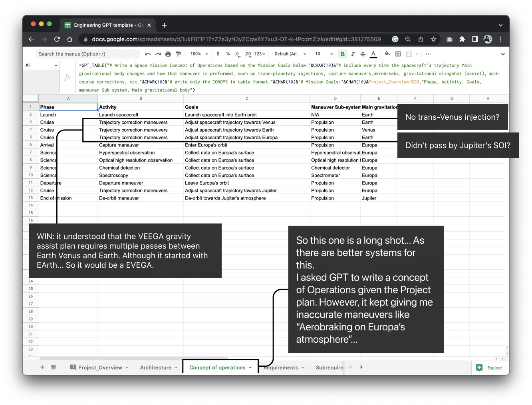Toggle bold formatting
This screenshot has height=405, width=532.
point(343,54)
